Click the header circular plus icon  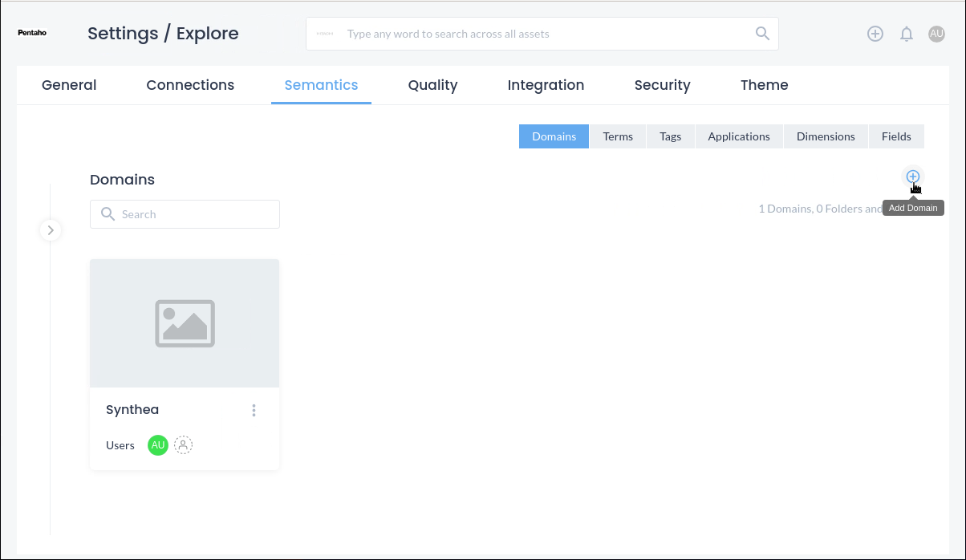coord(875,34)
